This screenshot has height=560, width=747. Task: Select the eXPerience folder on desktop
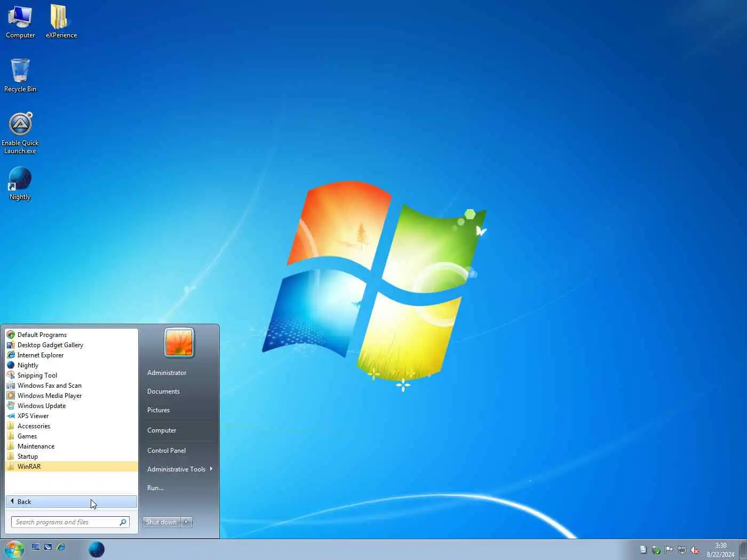coord(61,22)
